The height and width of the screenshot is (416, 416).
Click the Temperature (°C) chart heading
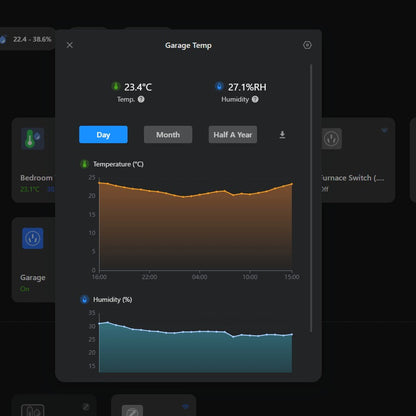point(118,164)
